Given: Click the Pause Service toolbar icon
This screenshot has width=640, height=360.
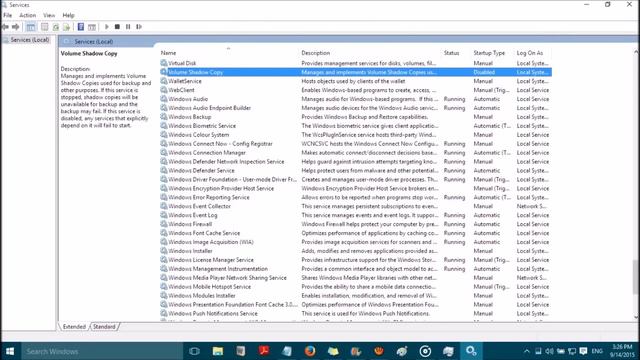Looking at the screenshot, I should click(128, 27).
